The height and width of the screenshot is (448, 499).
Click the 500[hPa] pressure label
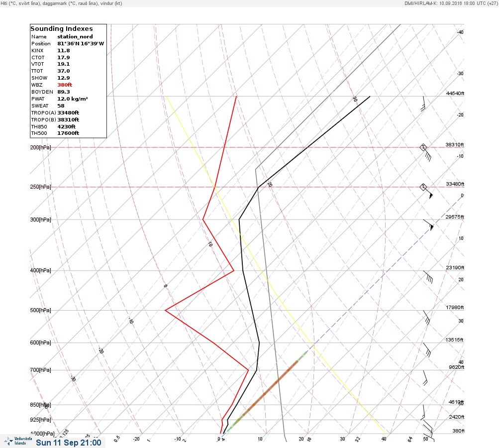pyautogui.click(x=40, y=310)
